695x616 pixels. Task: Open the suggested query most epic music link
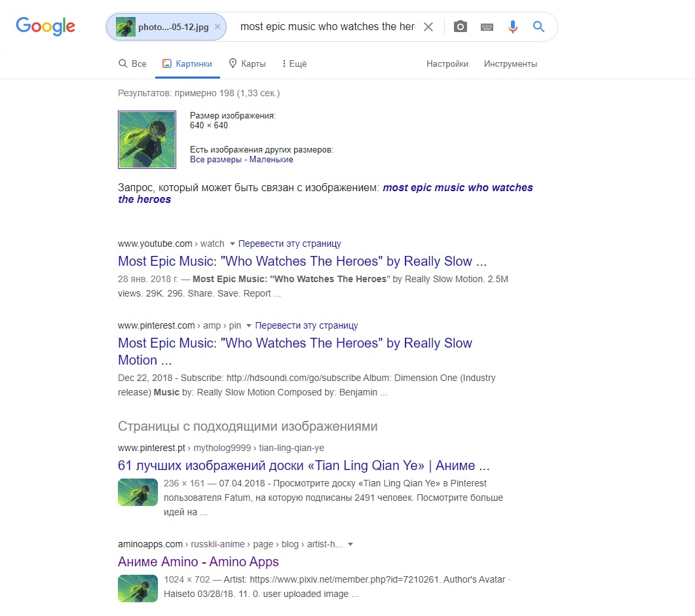coord(326,194)
